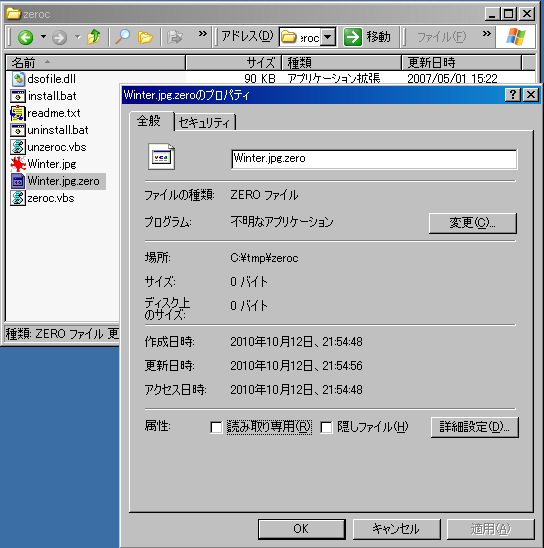Open the ファイル menu
The height and width of the screenshot is (548, 544).
(442, 36)
